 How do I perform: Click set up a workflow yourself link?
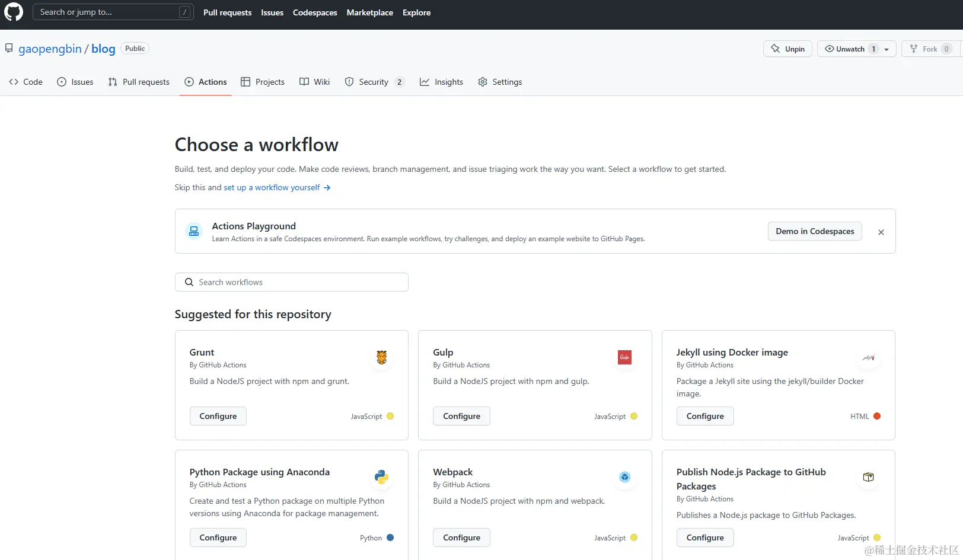(x=277, y=187)
